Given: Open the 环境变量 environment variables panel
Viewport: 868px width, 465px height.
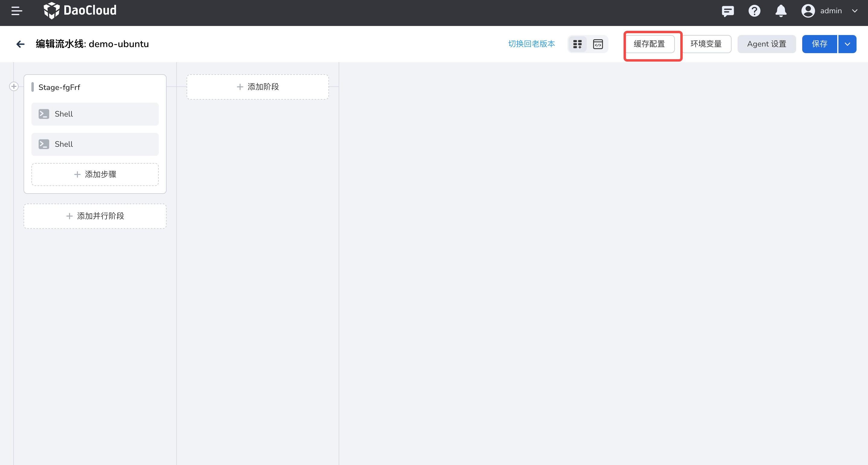Looking at the screenshot, I should [x=706, y=44].
